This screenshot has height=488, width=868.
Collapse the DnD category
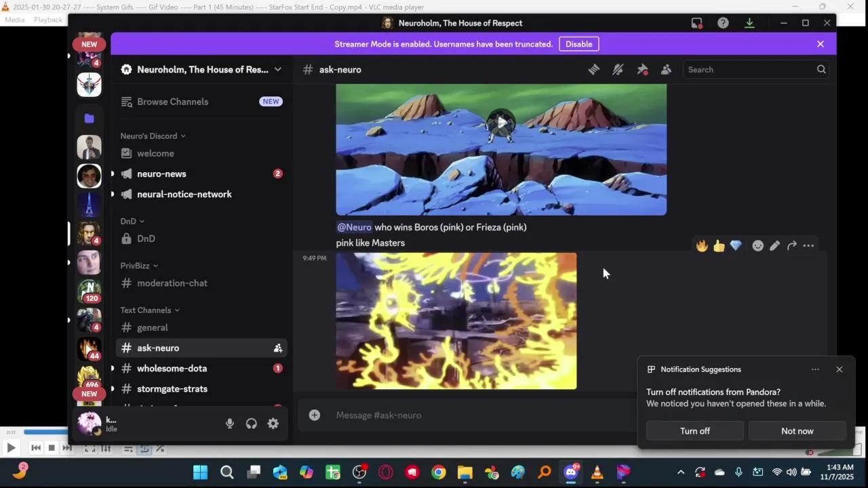pos(132,222)
